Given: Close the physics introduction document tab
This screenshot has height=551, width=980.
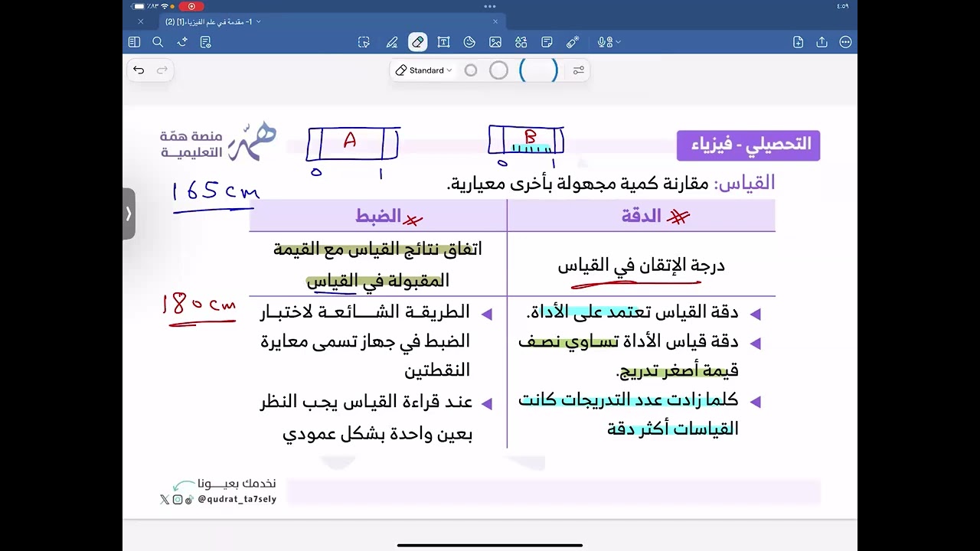Looking at the screenshot, I should pyautogui.click(x=495, y=21).
